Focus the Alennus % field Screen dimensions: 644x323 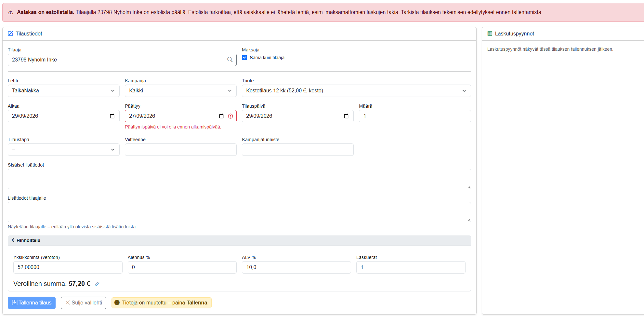[x=182, y=267]
